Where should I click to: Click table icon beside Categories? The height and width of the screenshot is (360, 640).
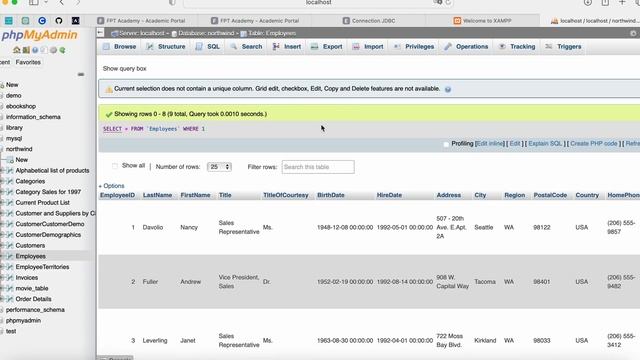pyautogui.click(x=10, y=181)
